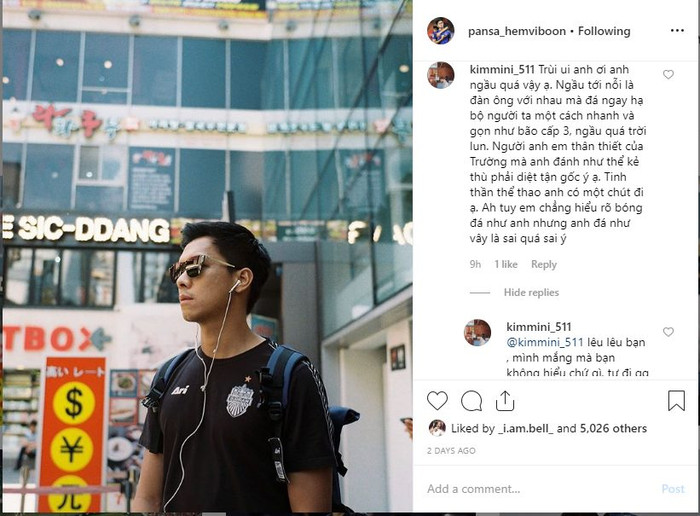Open pansa_hemviboon profile avatar
700x516 pixels.
point(441,31)
